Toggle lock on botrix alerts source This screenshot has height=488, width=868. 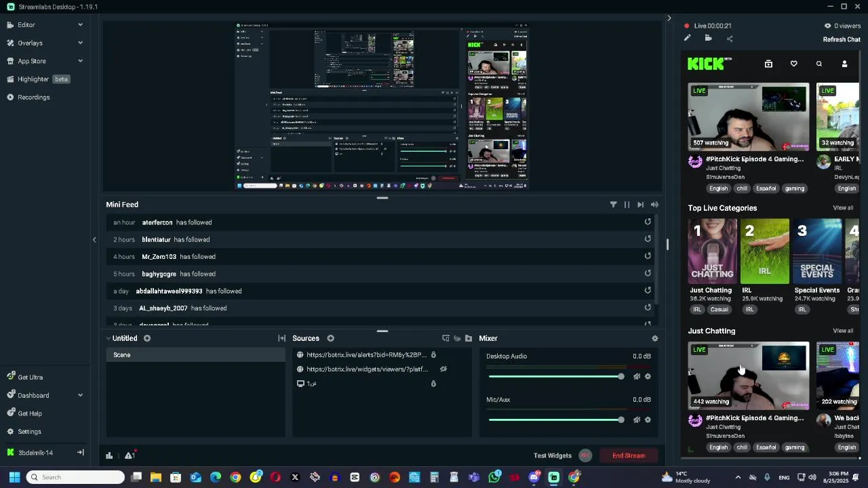433,354
